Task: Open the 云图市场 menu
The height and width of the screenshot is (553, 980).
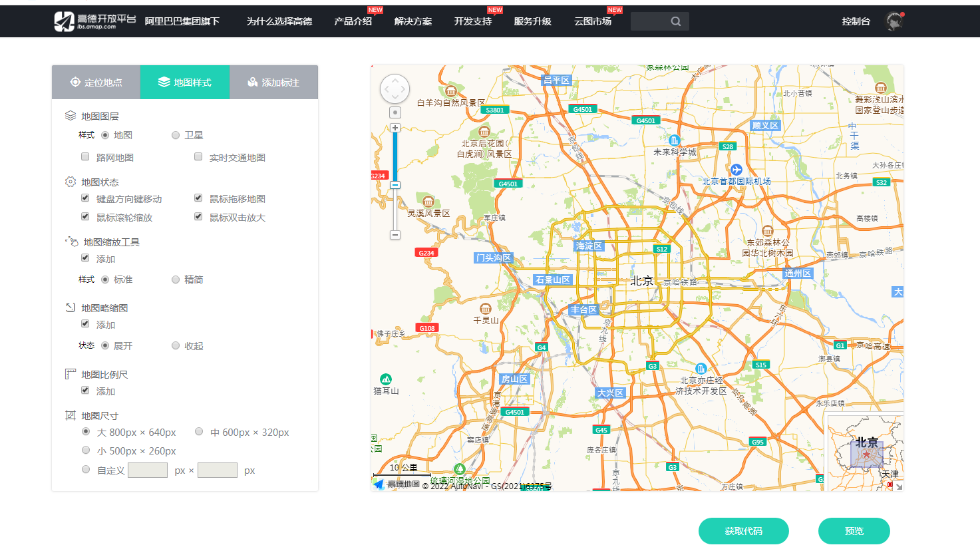Action: tap(593, 21)
